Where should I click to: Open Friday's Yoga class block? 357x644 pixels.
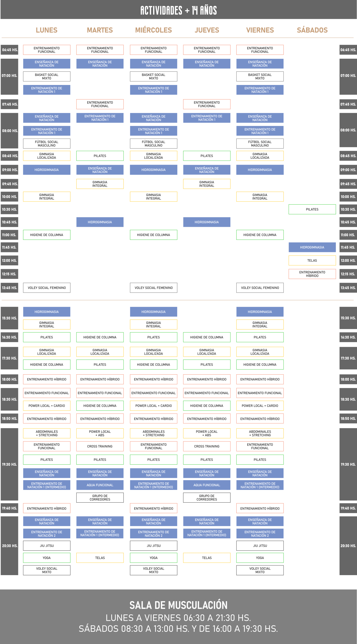[260, 558]
